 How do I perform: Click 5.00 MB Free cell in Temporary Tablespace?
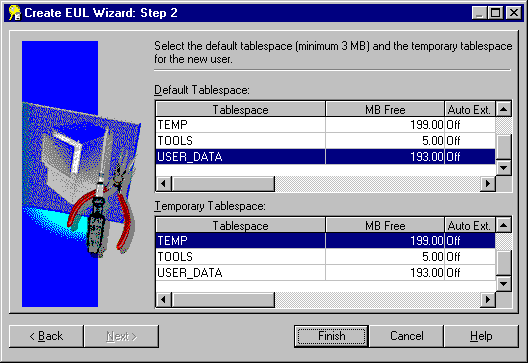pos(385,257)
